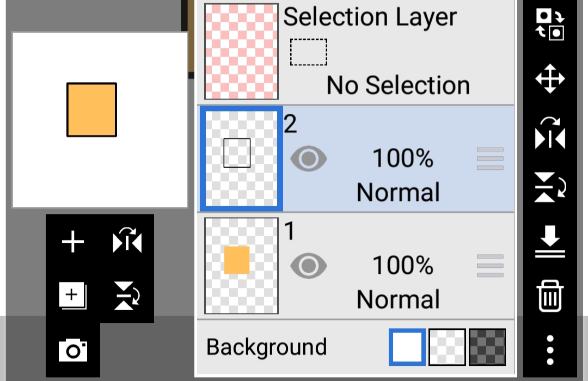Select the Move/Transform arrows tool
The height and width of the screenshot is (381, 588).
(x=550, y=78)
